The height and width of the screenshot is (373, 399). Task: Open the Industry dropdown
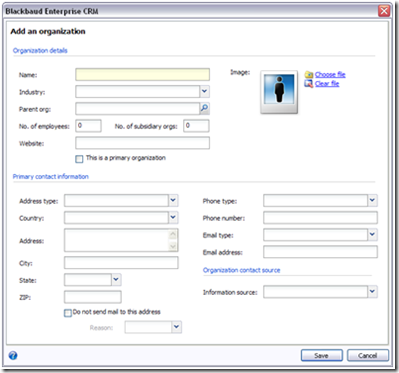(x=205, y=91)
